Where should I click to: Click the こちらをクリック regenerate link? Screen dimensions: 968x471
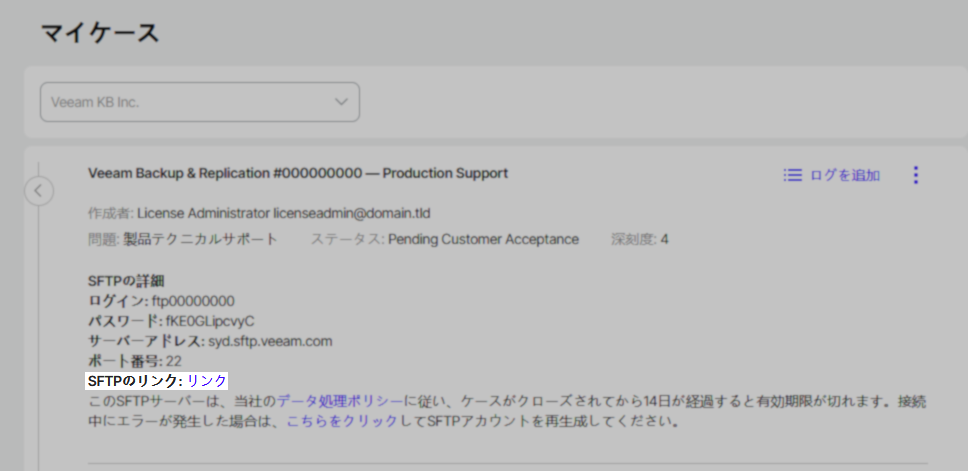click(x=342, y=423)
